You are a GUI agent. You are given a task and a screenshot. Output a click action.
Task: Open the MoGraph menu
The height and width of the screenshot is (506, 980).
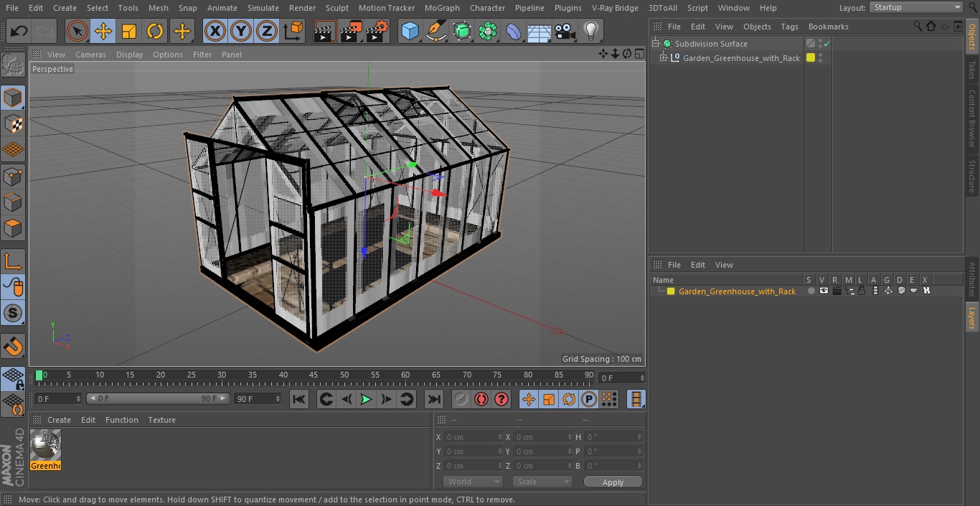click(442, 8)
